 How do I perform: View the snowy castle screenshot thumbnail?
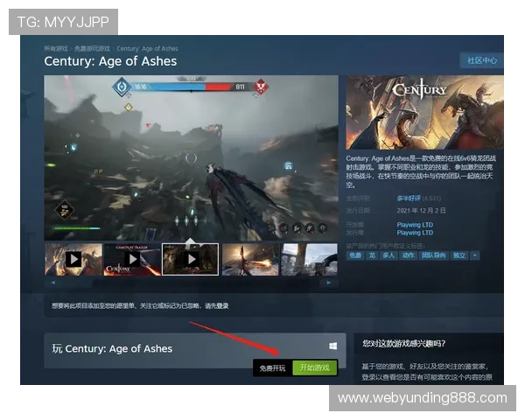(x=309, y=260)
